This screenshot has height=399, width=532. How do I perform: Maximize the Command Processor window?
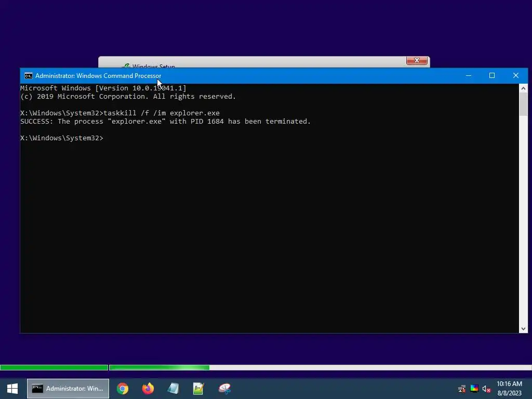[x=492, y=76]
